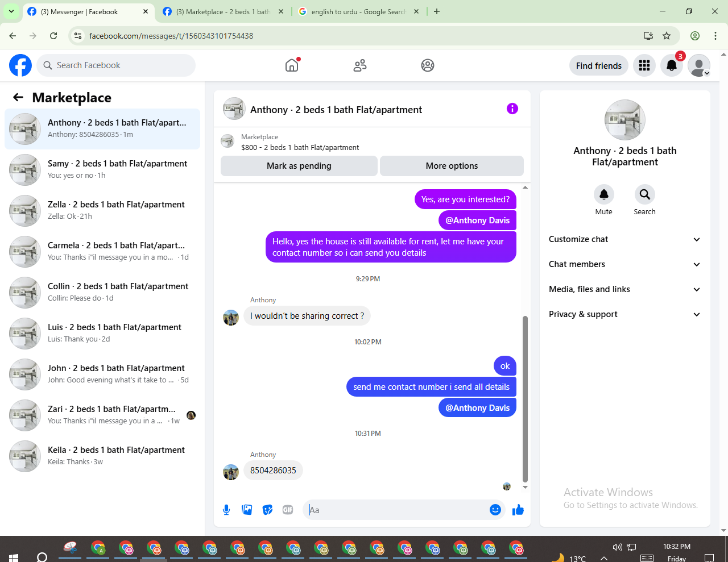The width and height of the screenshot is (728, 562).
Task: Click listing thumbnail in right panel
Action: tap(625, 120)
